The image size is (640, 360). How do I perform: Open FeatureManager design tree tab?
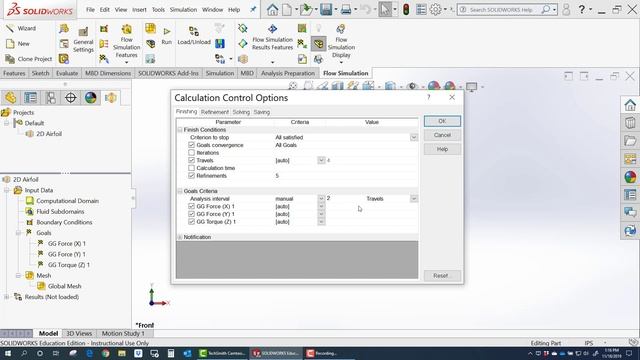[11, 98]
